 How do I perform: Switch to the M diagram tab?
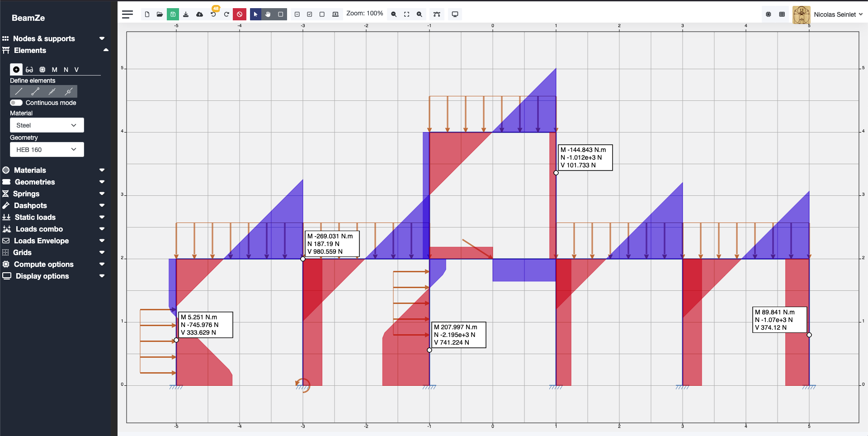(55, 70)
